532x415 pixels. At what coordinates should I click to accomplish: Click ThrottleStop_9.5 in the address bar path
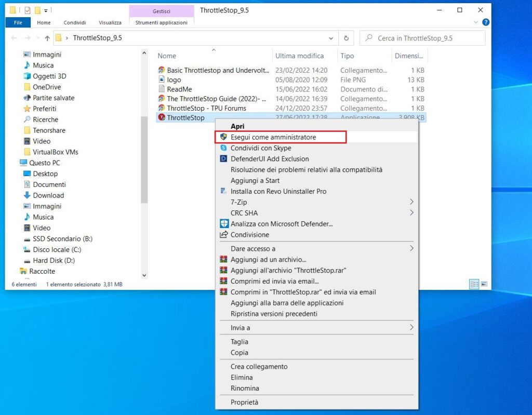tap(97, 38)
